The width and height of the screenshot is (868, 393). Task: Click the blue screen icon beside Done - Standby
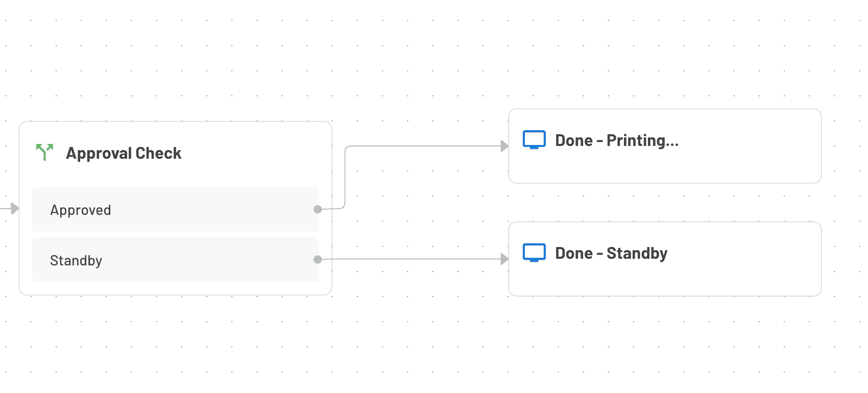(x=534, y=252)
